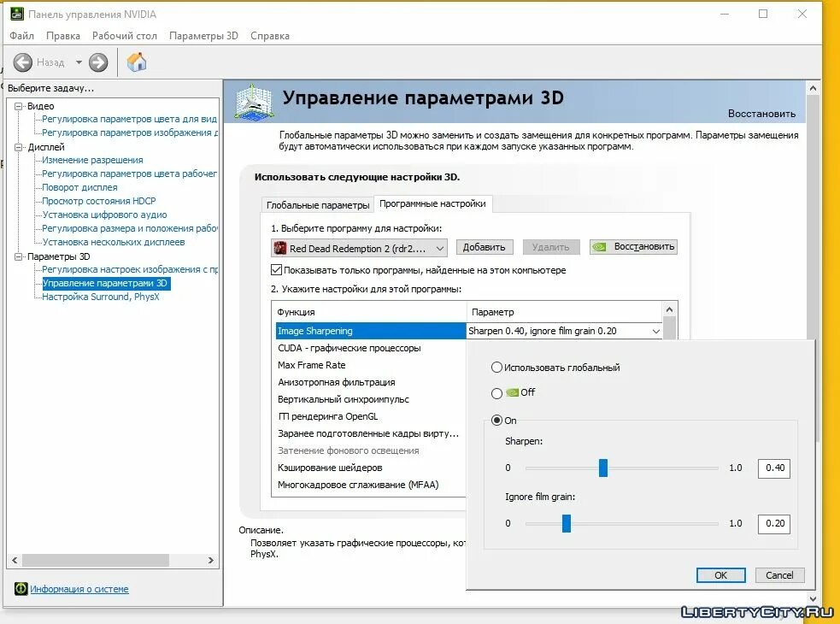
Task: Open Настройка Surround, PhysX in tree
Action: [x=101, y=297]
